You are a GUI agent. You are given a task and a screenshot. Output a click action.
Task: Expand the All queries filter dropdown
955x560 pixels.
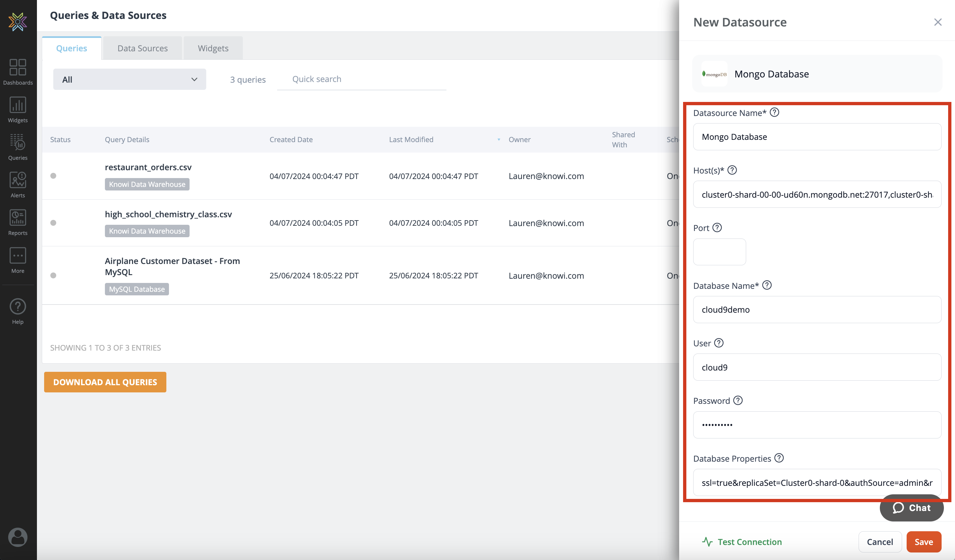coord(130,79)
